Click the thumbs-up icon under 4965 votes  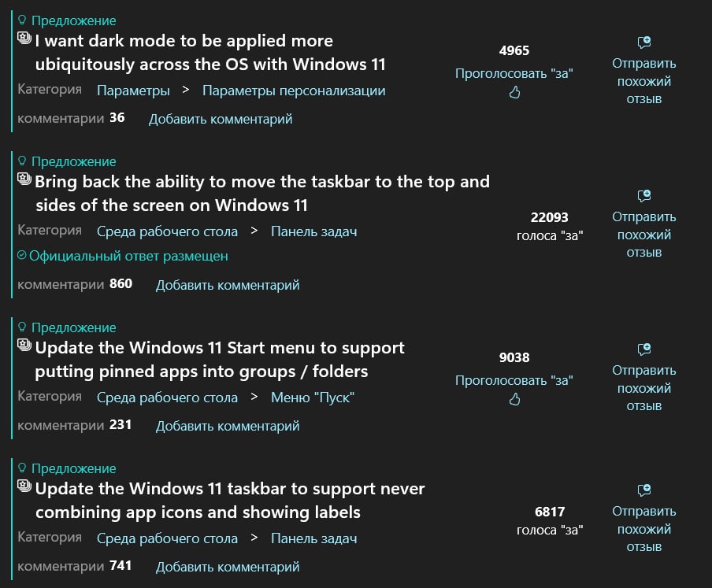(514, 93)
